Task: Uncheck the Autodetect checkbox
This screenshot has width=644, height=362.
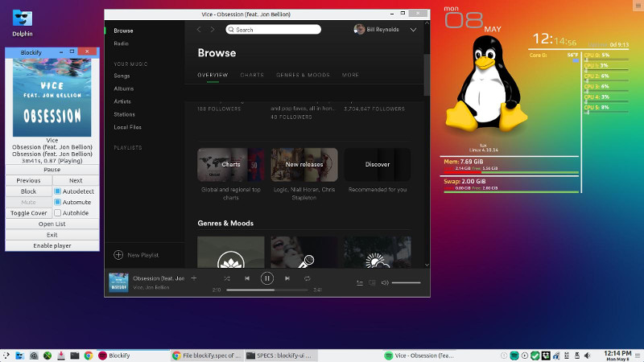Action: tap(57, 191)
